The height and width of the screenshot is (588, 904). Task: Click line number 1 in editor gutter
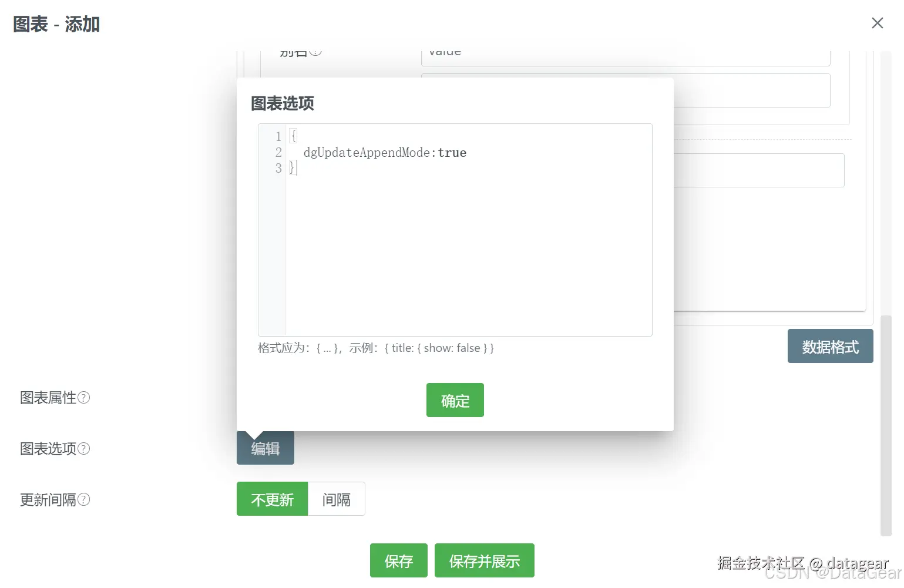tap(278, 136)
